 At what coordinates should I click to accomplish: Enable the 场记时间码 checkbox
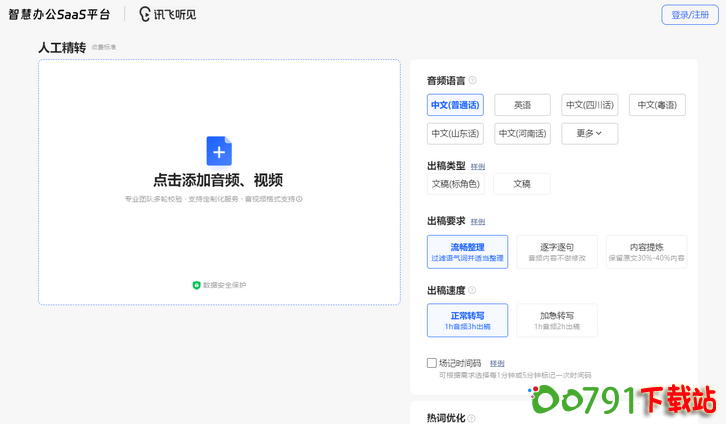[432, 363]
